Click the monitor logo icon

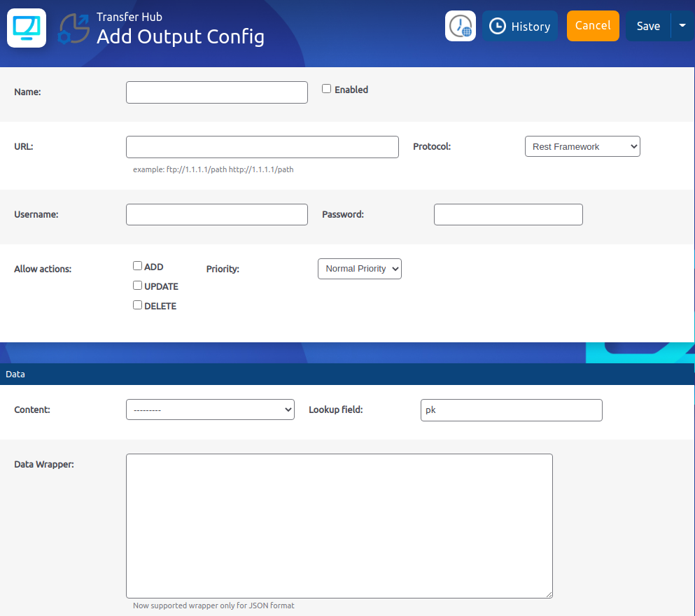(x=27, y=28)
